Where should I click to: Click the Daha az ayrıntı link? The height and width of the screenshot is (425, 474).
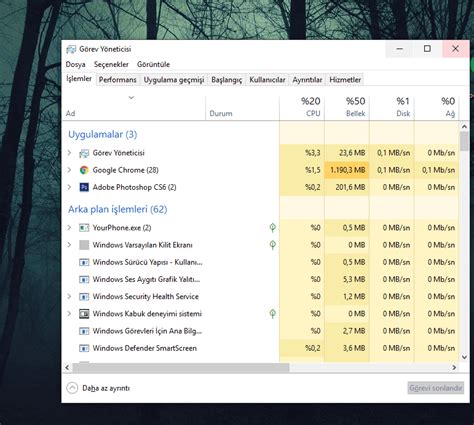(x=106, y=388)
